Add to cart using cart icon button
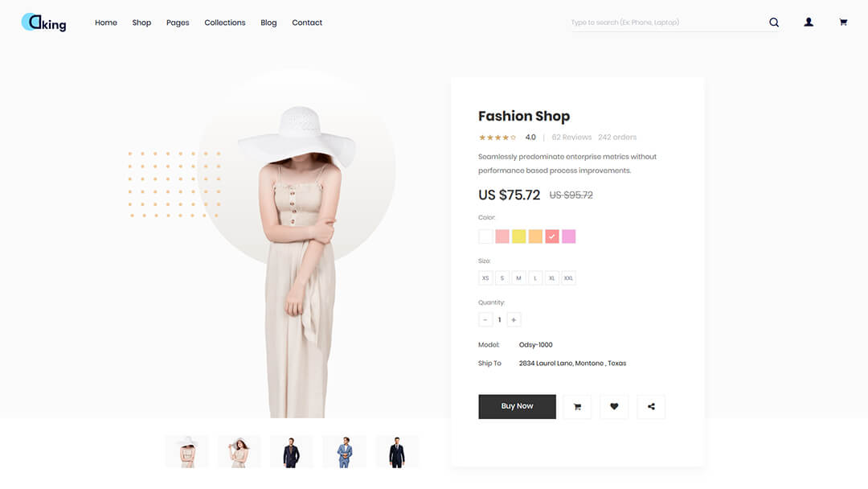868x489 pixels. 577,406
